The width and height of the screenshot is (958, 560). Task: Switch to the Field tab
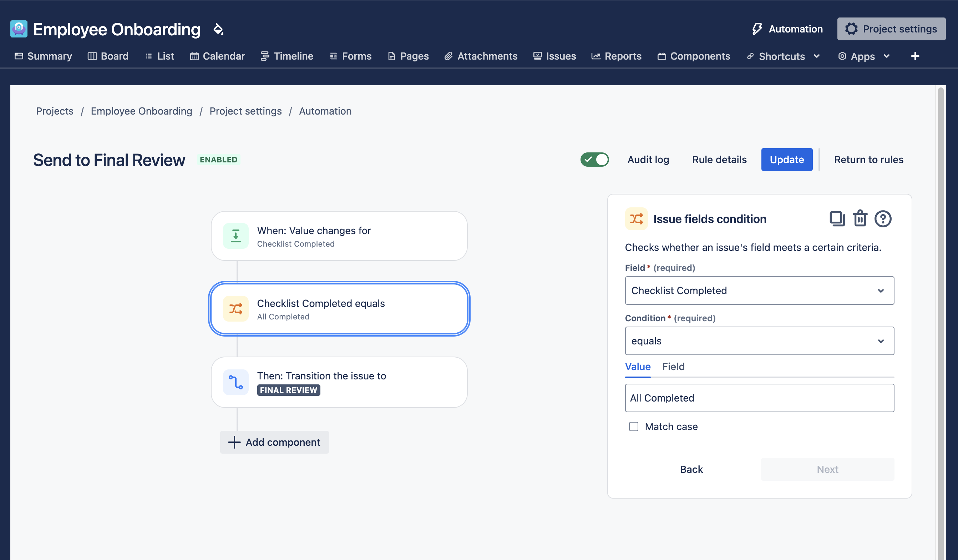[x=673, y=367]
